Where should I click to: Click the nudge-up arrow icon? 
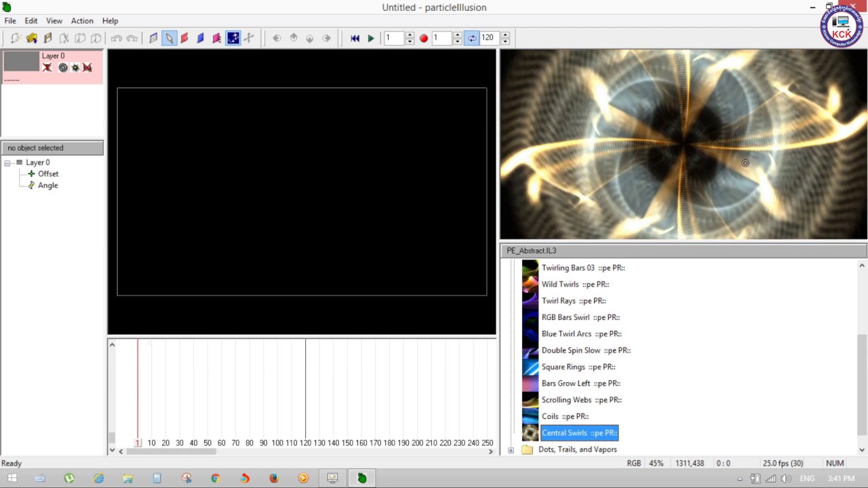pos(294,39)
